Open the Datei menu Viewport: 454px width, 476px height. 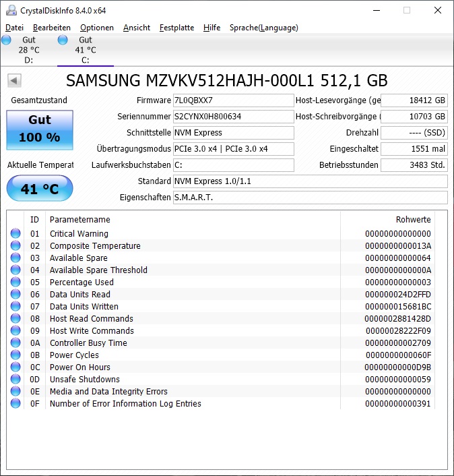[x=14, y=28]
